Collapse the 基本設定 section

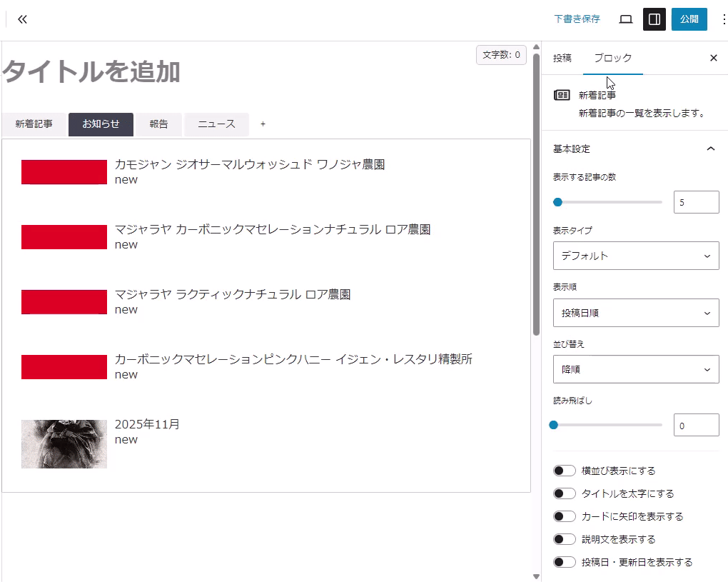710,149
